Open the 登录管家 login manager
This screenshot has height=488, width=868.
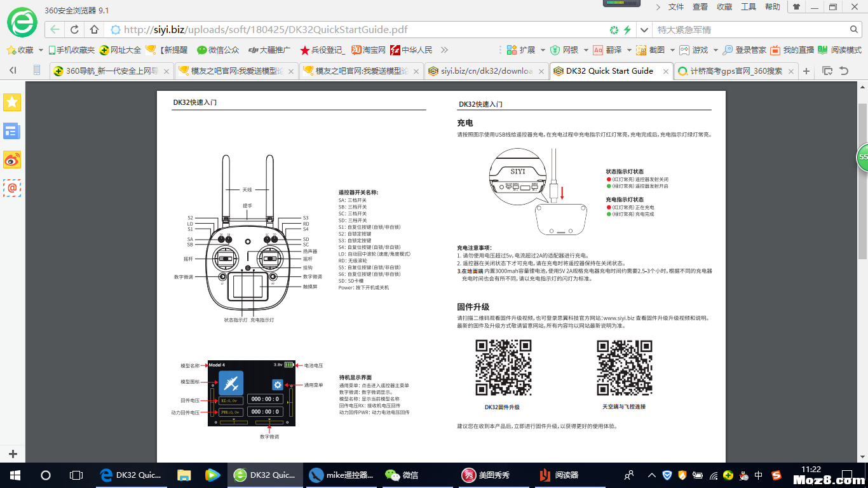(x=744, y=50)
